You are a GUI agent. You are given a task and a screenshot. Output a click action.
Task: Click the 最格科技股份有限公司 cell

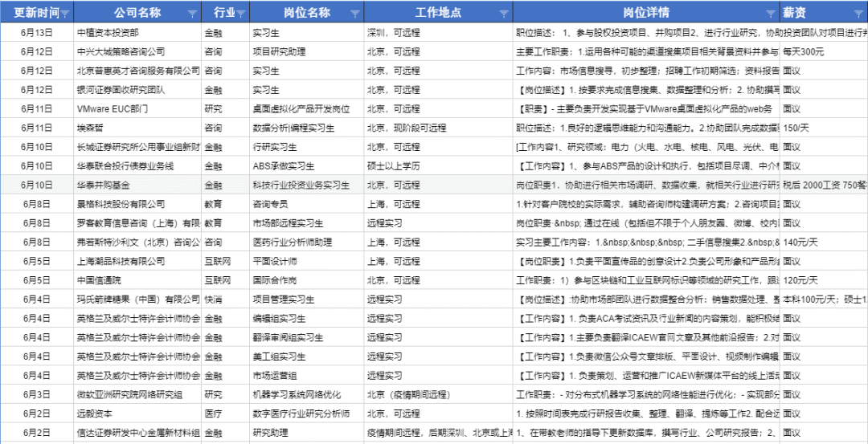coord(138,204)
